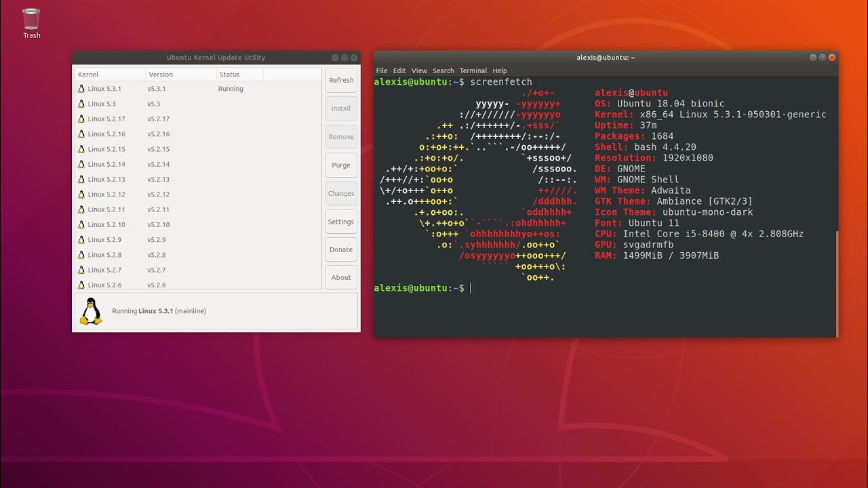This screenshot has width=868, height=488.
Task: Click the Donate button
Action: click(341, 249)
